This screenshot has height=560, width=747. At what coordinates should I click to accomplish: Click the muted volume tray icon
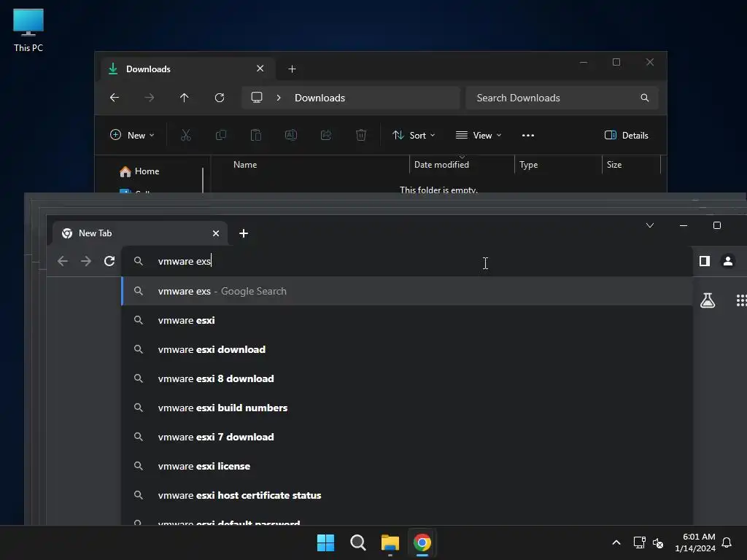click(658, 542)
